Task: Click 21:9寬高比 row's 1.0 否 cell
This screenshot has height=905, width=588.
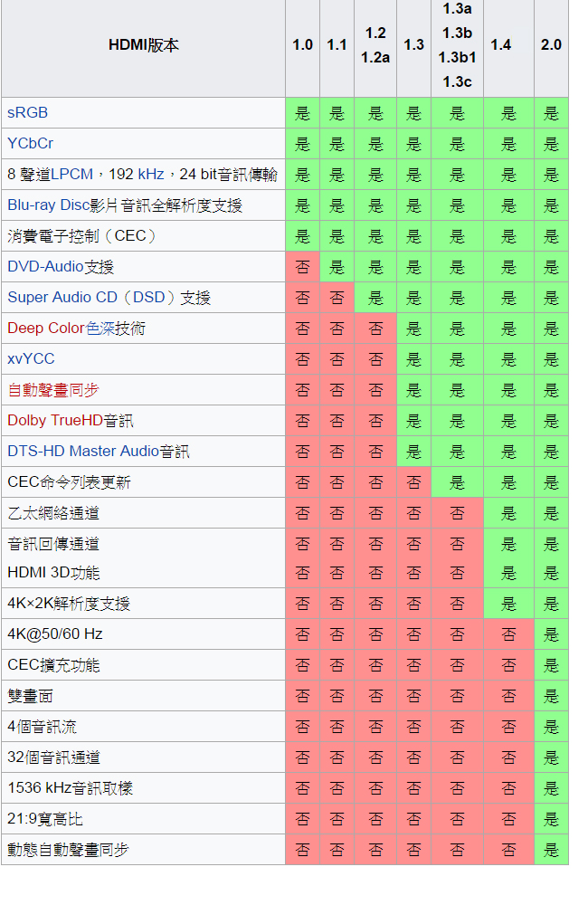Action: 302,819
